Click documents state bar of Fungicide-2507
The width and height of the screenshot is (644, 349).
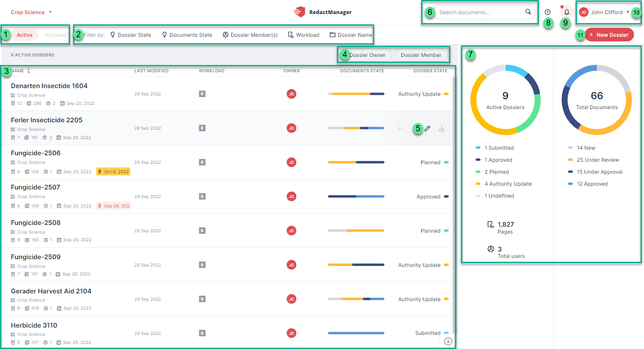coord(356,196)
